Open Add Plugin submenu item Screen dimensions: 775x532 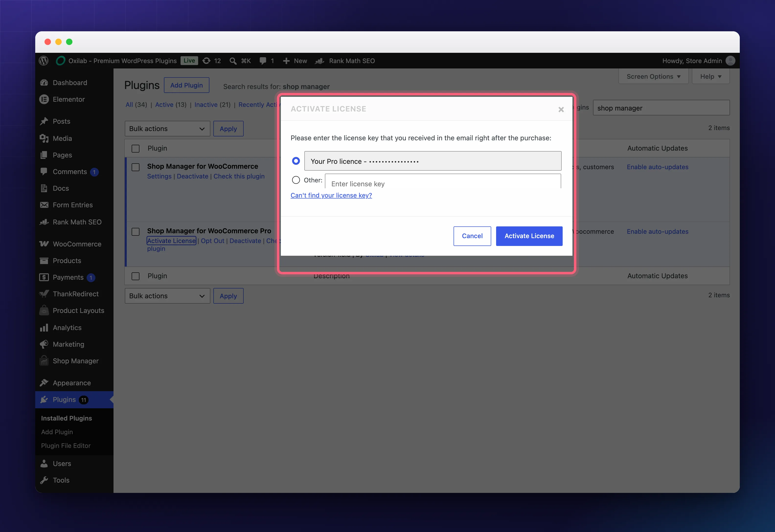point(57,432)
